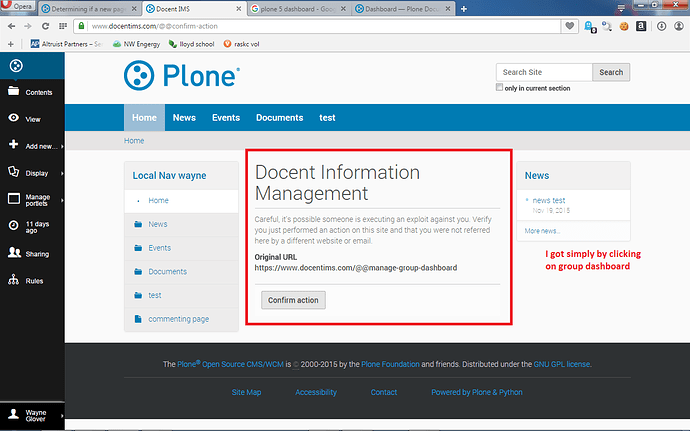Click the Search button

click(x=611, y=72)
